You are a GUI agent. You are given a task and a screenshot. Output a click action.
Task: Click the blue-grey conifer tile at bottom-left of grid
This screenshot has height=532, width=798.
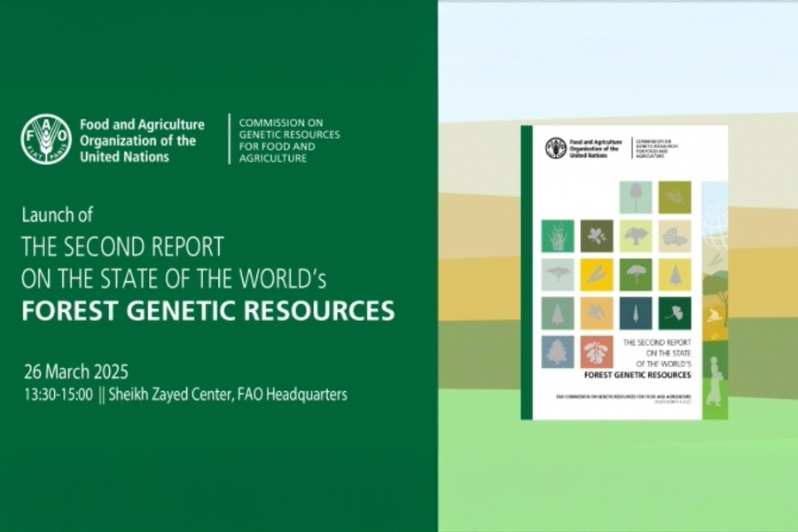coord(558,352)
